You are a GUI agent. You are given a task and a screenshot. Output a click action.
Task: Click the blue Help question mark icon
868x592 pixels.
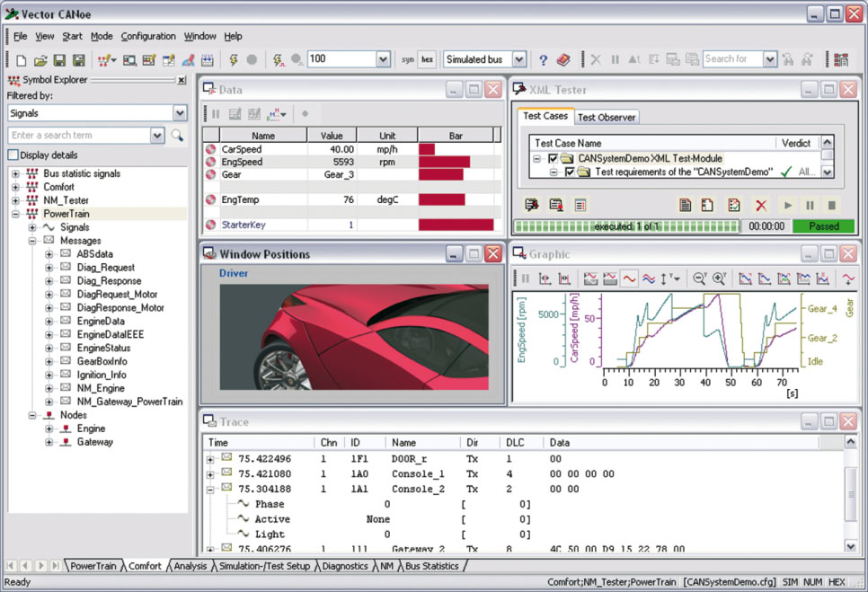pyautogui.click(x=543, y=60)
